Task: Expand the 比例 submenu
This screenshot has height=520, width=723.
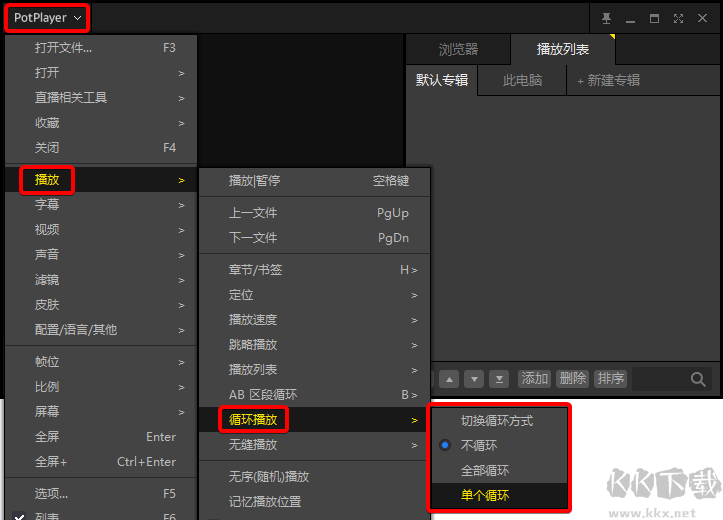Action: 101,387
